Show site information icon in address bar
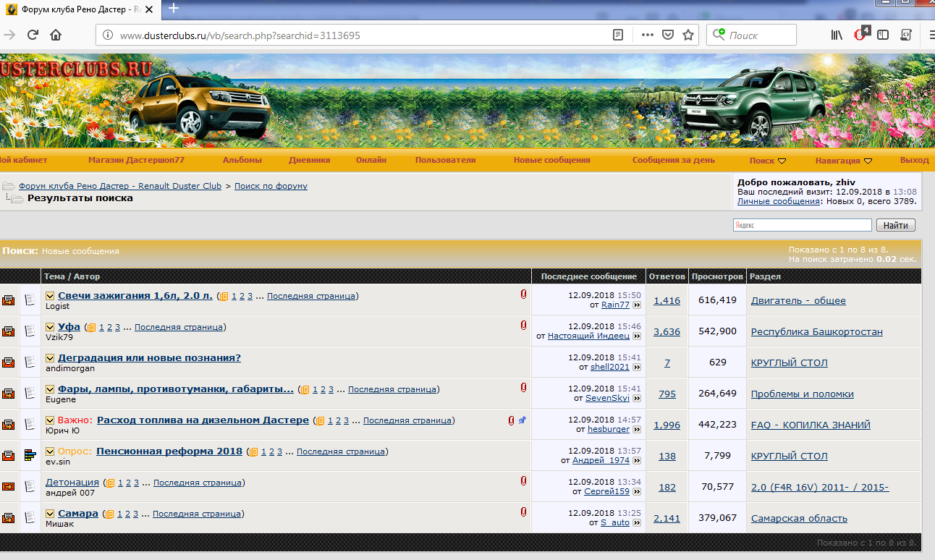The image size is (935, 560). [107, 35]
